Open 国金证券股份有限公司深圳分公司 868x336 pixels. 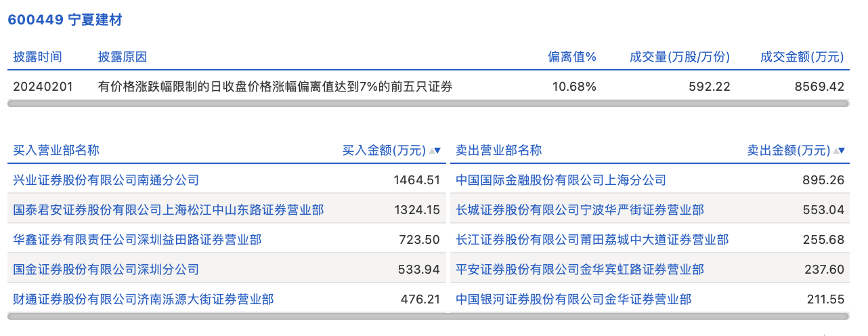point(106,269)
